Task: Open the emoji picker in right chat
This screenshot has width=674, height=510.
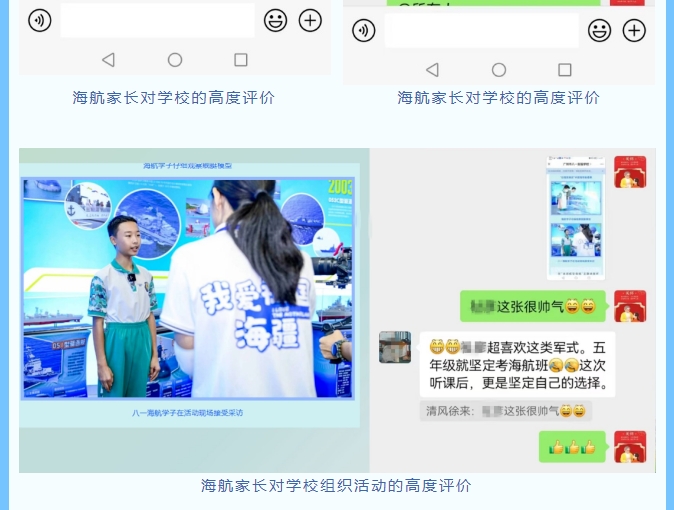Action: tap(599, 31)
